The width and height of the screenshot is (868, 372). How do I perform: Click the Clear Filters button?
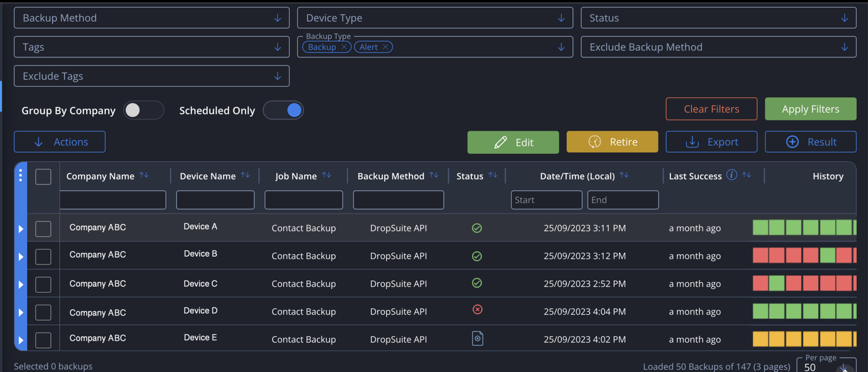coord(711,109)
